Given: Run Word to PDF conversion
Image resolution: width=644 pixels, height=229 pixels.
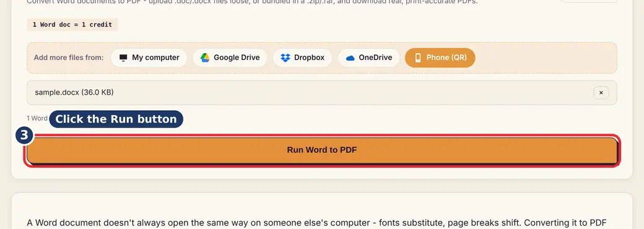Looking at the screenshot, I should pyautogui.click(x=322, y=150).
